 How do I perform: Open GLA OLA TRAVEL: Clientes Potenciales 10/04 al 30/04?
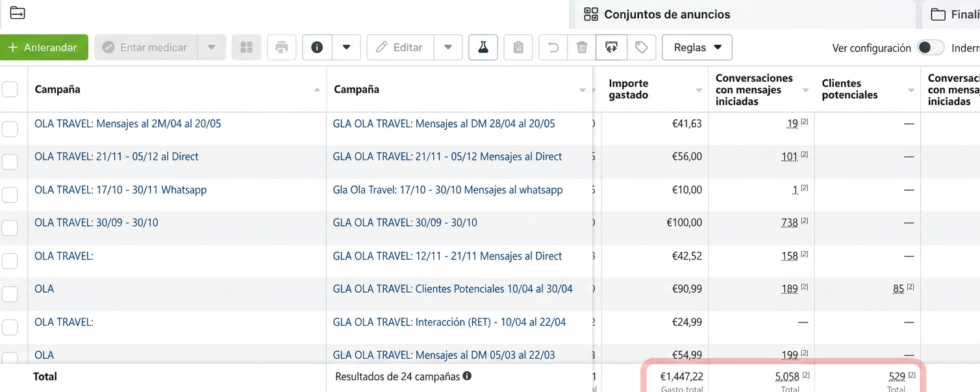coord(453,289)
